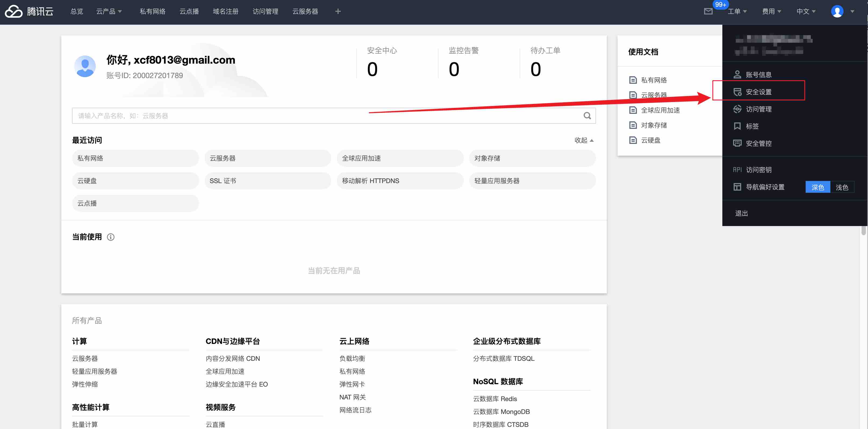Open the 对象存储 recent visit chip
Image resolution: width=868 pixels, height=429 pixels.
click(x=532, y=158)
